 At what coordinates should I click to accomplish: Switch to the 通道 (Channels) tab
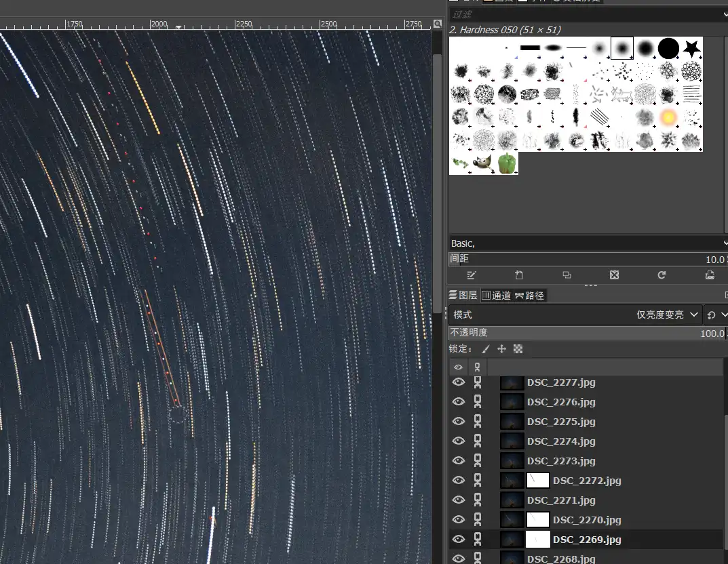(x=496, y=296)
